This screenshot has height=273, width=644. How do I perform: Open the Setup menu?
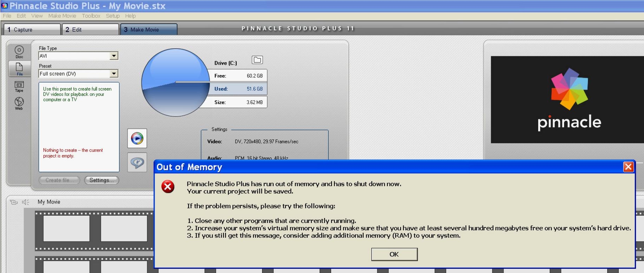pyautogui.click(x=113, y=16)
